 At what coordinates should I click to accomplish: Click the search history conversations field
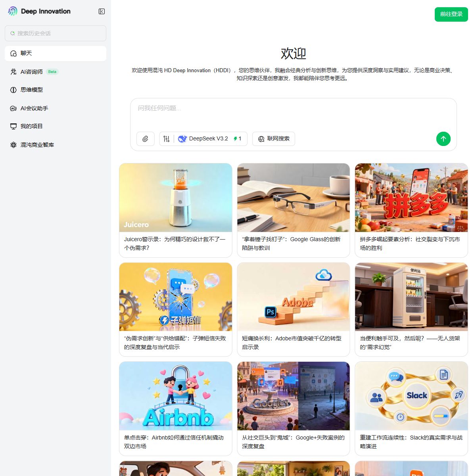click(56, 33)
